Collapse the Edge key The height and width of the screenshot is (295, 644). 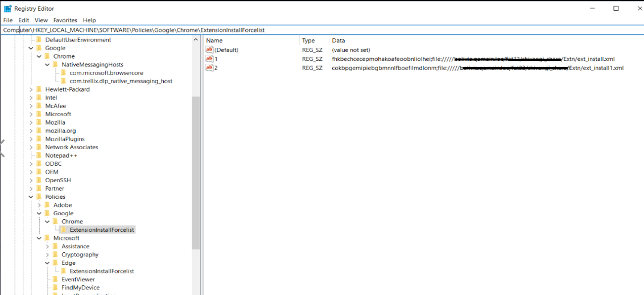coord(47,263)
